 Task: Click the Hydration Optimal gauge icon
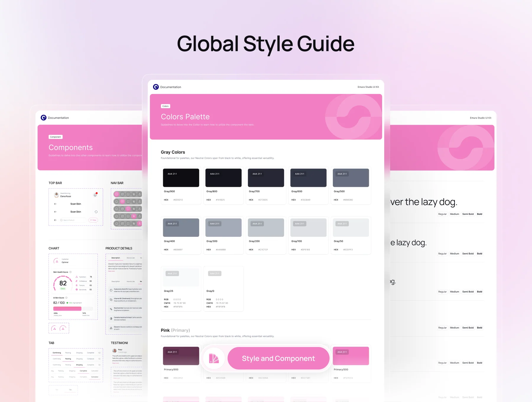(x=56, y=261)
